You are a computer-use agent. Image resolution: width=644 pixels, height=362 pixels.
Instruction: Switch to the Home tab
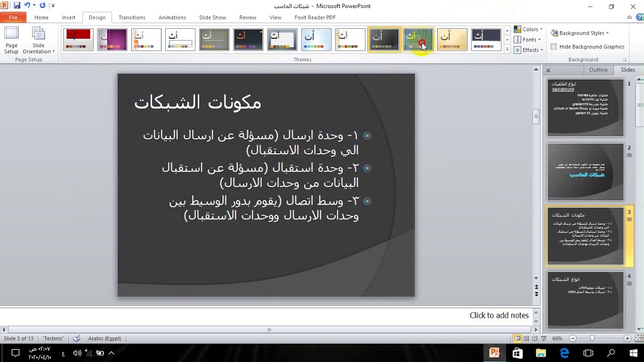[41, 17]
